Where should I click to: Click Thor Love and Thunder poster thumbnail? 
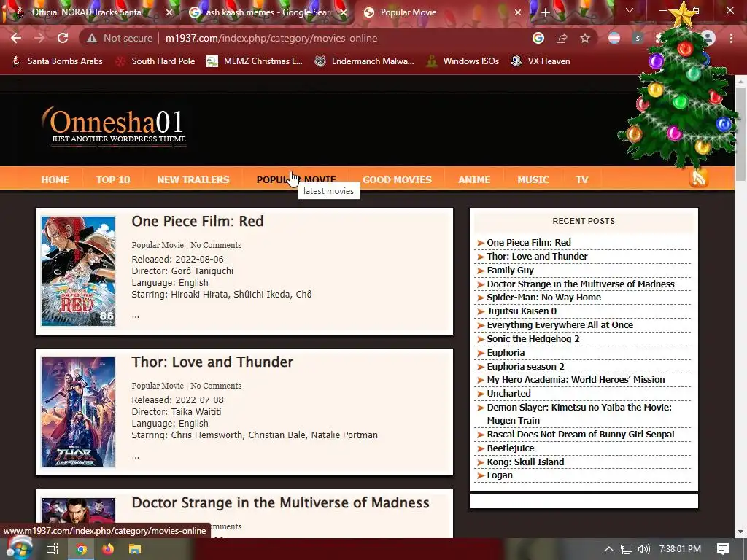pos(78,412)
